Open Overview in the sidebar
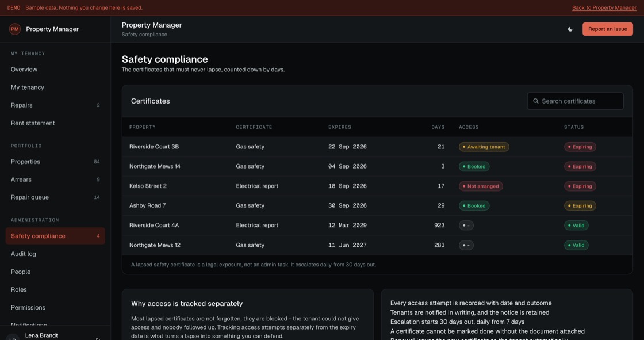This screenshot has width=644, height=340. [55, 70]
